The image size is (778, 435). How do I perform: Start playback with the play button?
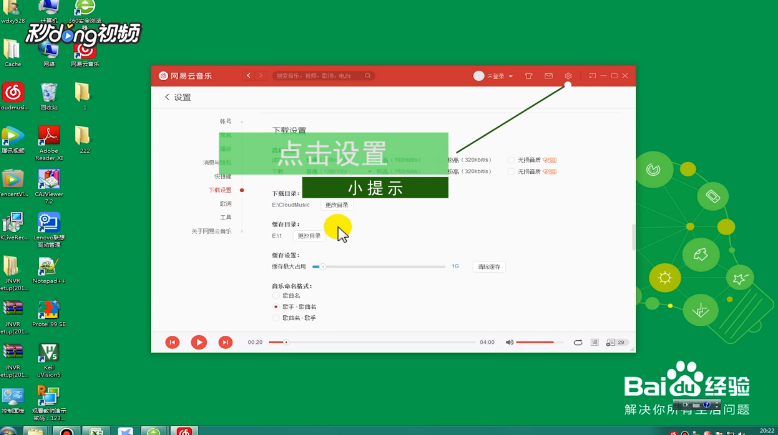199,342
